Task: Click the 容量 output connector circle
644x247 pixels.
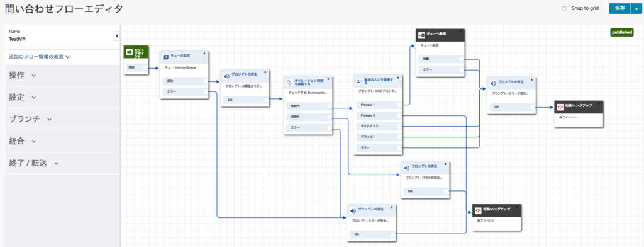Action: tap(462, 60)
